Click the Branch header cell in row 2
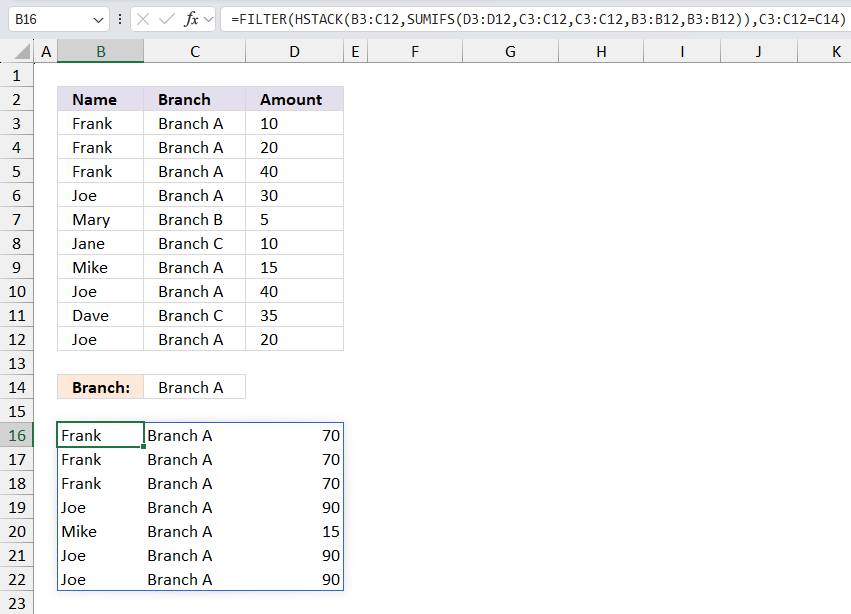Viewport: 851px width, 614px height. point(195,99)
